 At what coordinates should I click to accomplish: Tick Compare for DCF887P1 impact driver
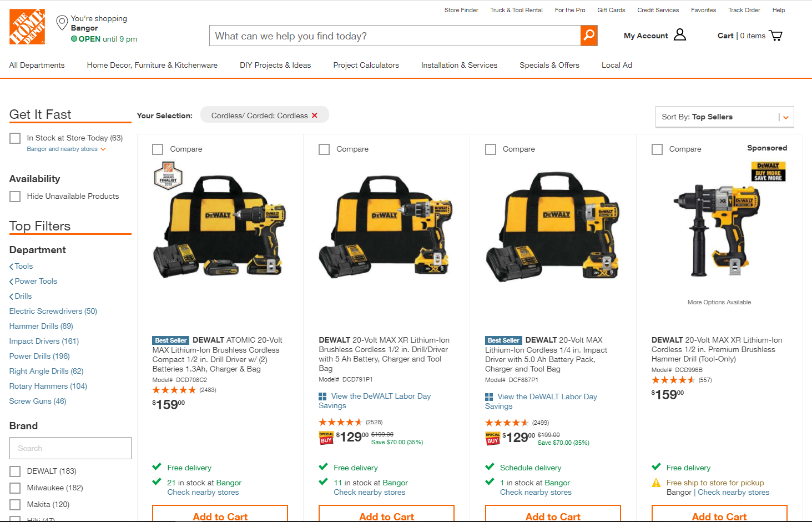[491, 149]
